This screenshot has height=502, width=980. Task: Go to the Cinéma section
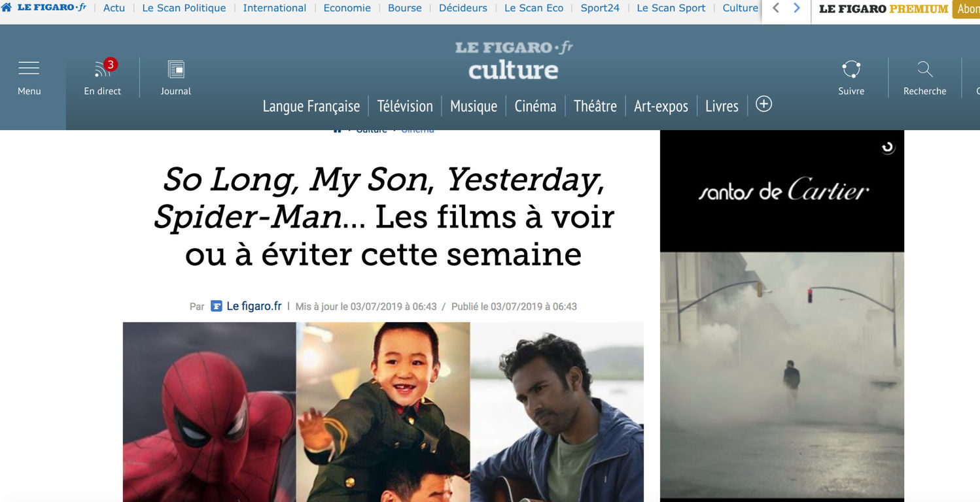click(x=535, y=106)
